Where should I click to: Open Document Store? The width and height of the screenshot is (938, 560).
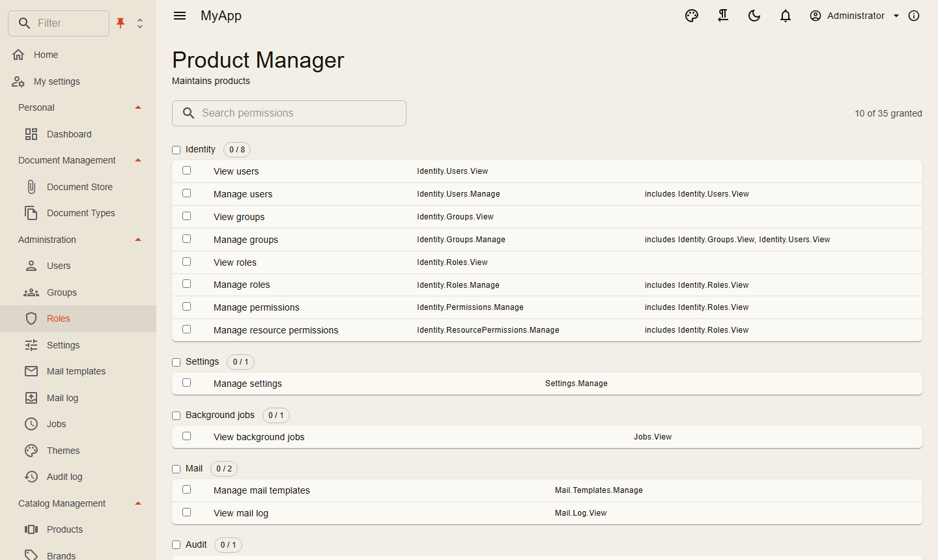click(x=78, y=187)
